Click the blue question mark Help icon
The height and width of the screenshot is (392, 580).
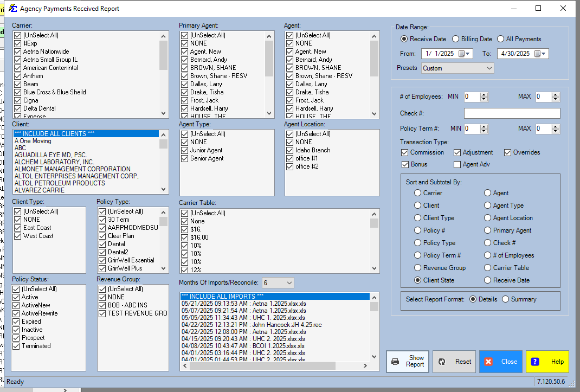[535, 362]
